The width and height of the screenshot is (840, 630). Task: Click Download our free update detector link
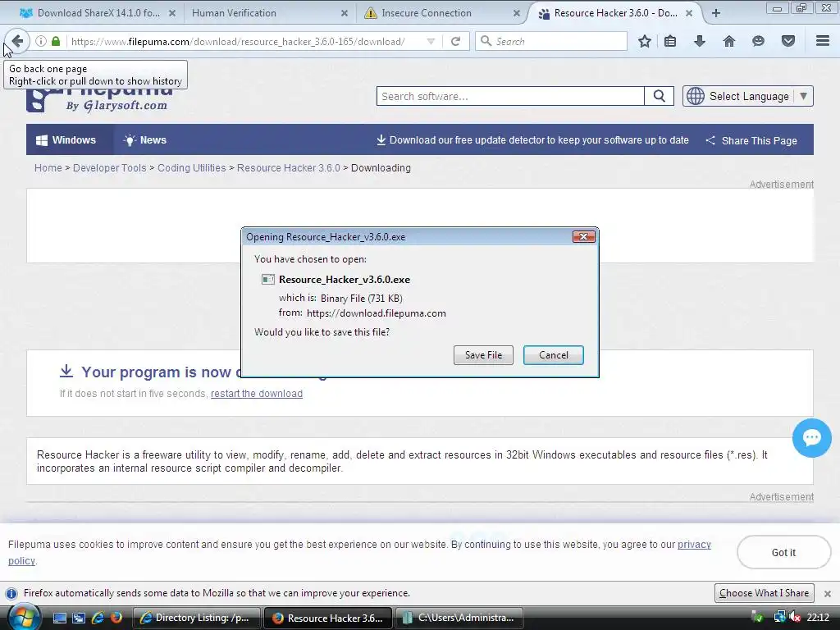(532, 139)
